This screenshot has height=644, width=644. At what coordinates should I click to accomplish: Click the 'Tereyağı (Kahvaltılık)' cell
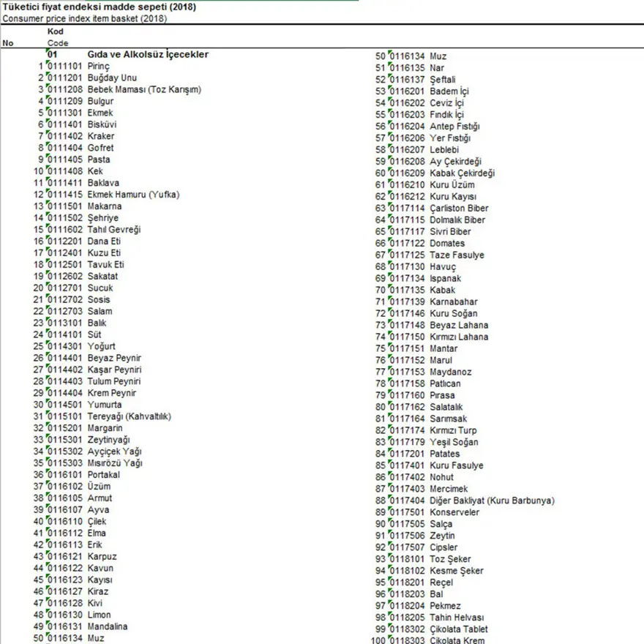coord(129,416)
